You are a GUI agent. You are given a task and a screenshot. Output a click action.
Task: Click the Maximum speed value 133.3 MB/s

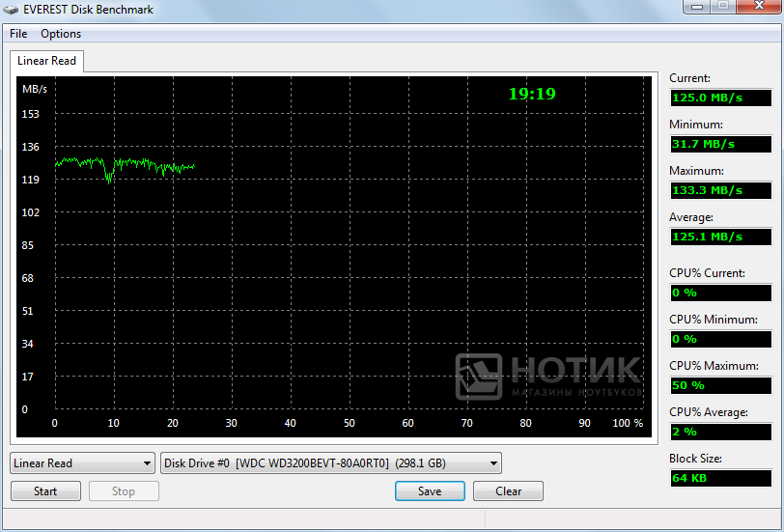pyautogui.click(x=720, y=190)
